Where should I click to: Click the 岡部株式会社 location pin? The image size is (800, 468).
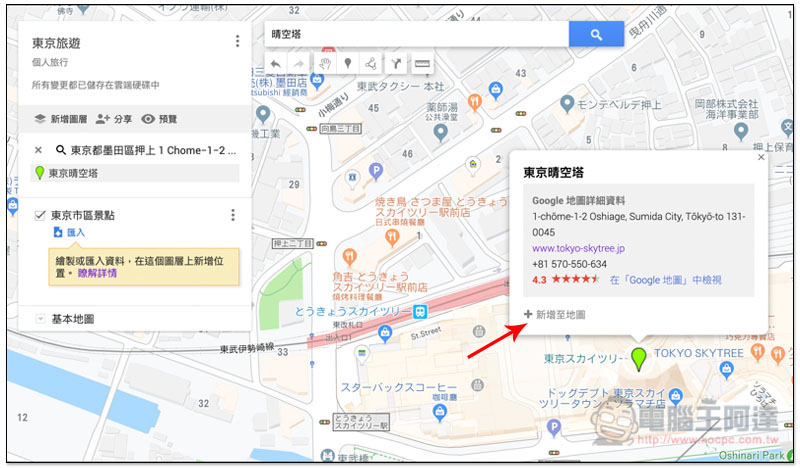pos(740,132)
